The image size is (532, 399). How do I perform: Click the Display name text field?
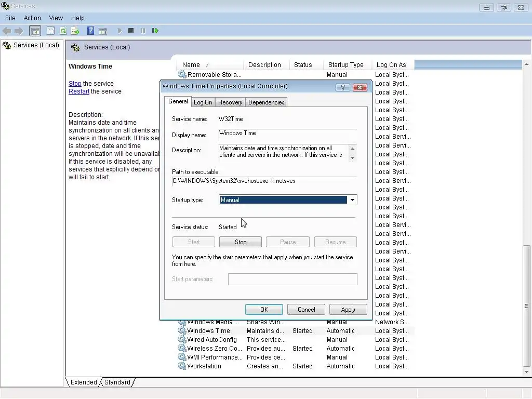coord(288,134)
